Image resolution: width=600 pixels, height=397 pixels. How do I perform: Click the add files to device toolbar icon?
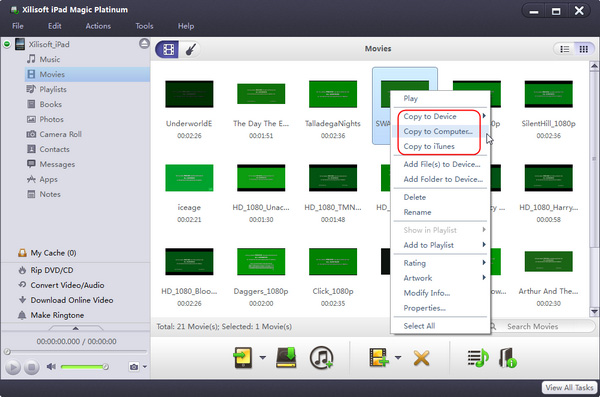pos(378,358)
